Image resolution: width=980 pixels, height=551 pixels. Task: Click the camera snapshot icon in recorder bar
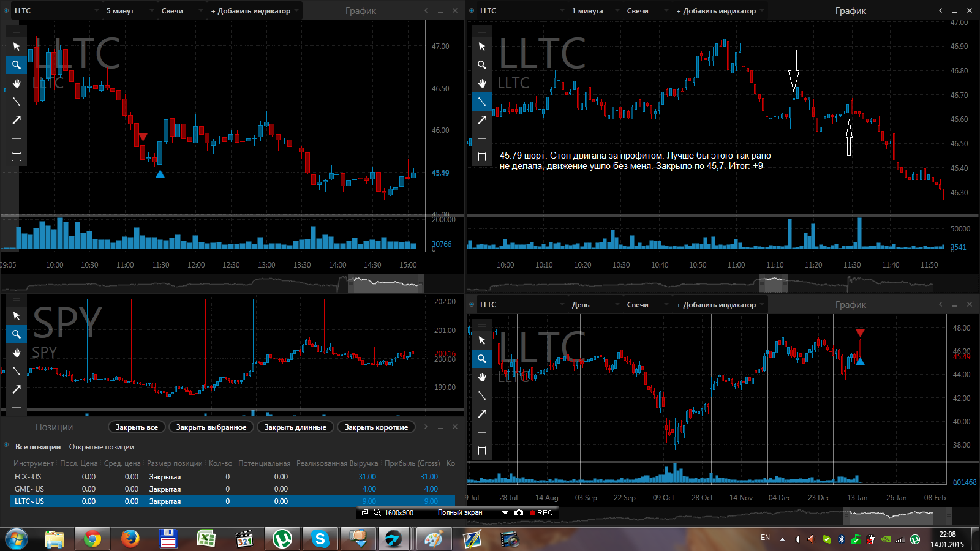[x=519, y=512]
